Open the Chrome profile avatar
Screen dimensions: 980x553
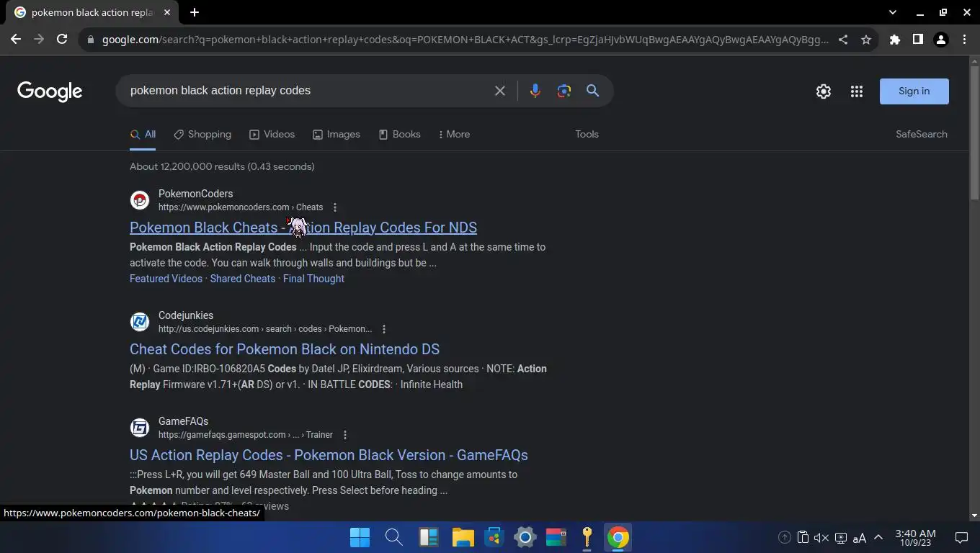click(941, 40)
